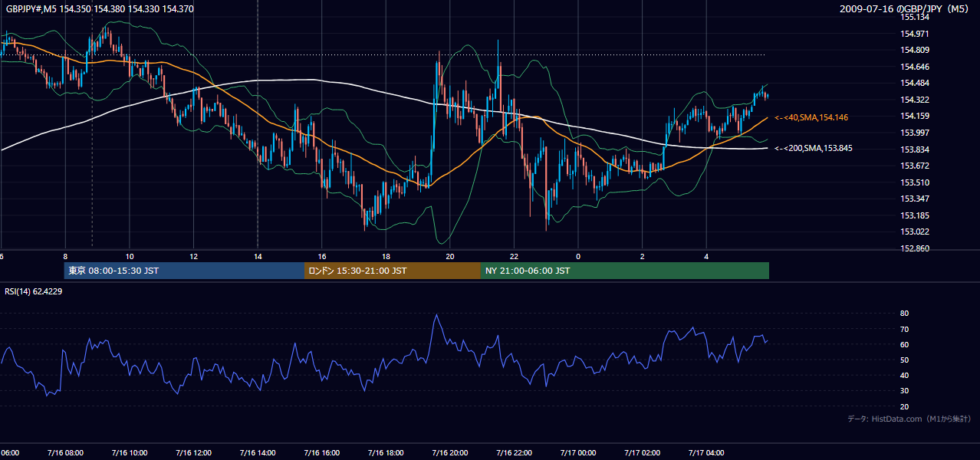The image size is (980, 460).
Task: Click the 7/17 04:00 time label
Action: coord(706,452)
